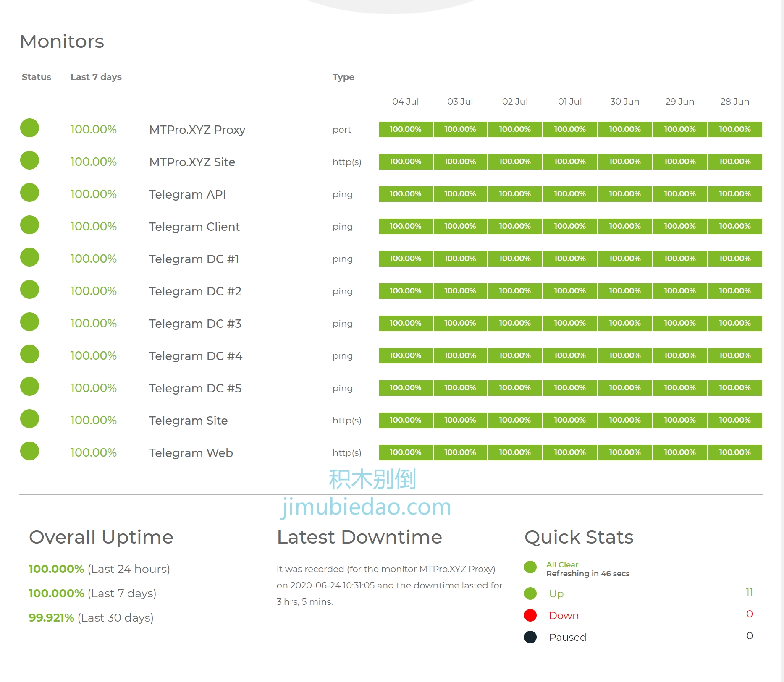Open the Telegram DC #4 monitor
Screen dimensions: 784x682
pos(196,356)
